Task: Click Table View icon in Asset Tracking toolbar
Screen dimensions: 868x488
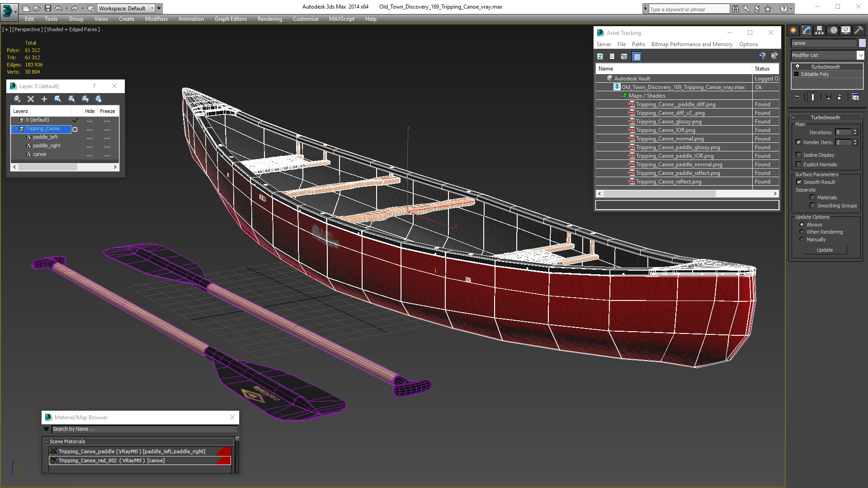Action: click(637, 56)
